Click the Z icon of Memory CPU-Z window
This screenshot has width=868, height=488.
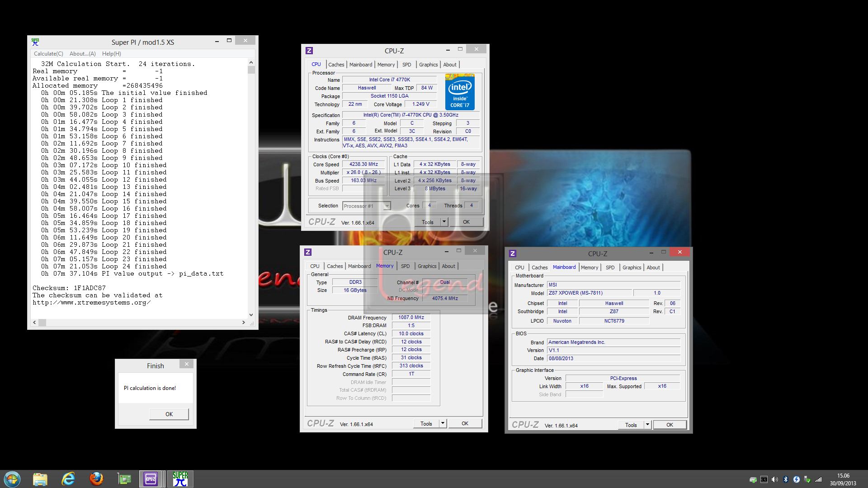click(x=308, y=252)
